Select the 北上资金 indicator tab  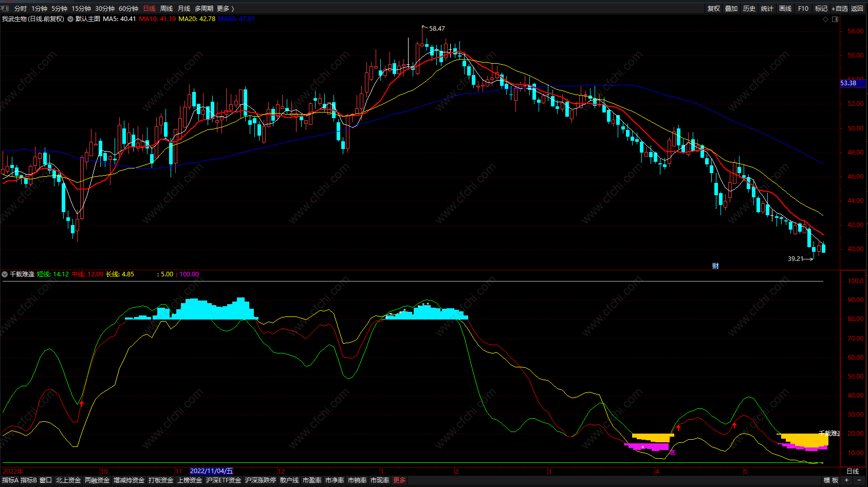coord(68,480)
